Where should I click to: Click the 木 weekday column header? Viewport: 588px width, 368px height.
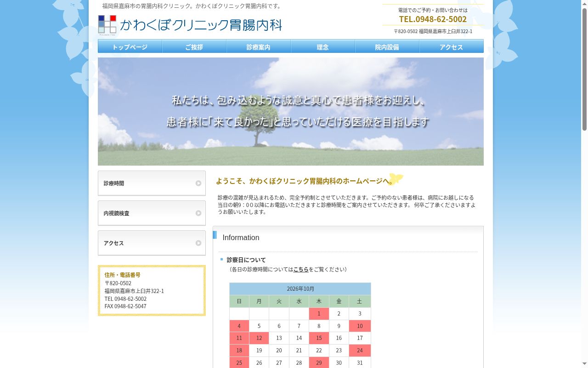pyautogui.click(x=319, y=301)
